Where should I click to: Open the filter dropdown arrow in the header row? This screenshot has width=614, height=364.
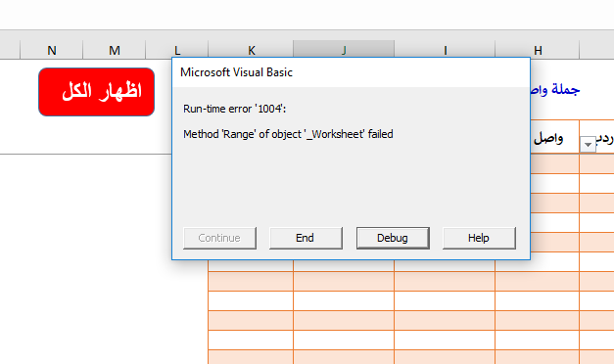pos(588,145)
